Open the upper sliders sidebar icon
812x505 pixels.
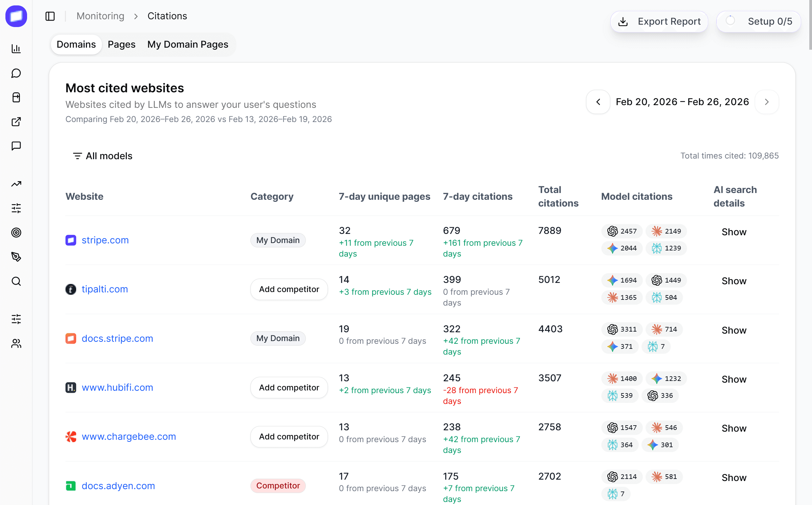pyautogui.click(x=16, y=208)
